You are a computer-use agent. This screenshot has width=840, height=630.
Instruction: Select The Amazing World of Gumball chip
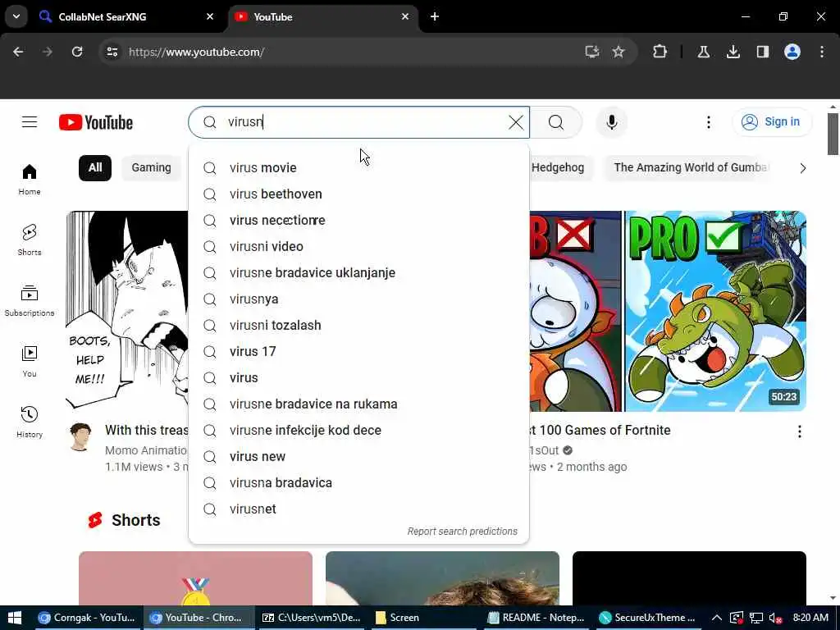(690, 167)
